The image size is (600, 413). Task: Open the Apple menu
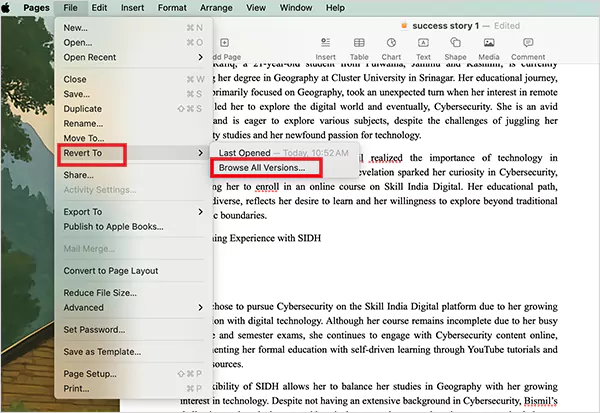tap(6, 8)
